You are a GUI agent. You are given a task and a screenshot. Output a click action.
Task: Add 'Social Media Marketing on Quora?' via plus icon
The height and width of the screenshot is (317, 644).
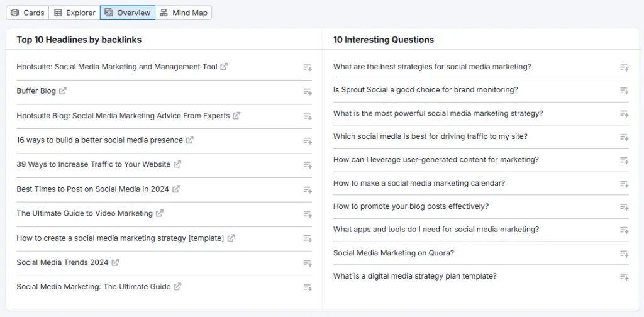(x=624, y=253)
